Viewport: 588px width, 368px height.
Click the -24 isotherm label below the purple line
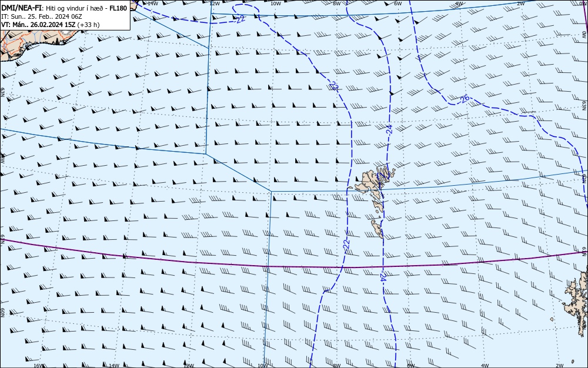tap(383, 277)
